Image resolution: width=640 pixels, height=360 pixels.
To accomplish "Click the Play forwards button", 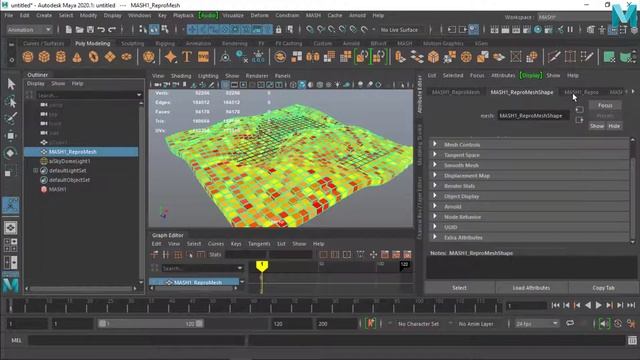I will 598,305.
